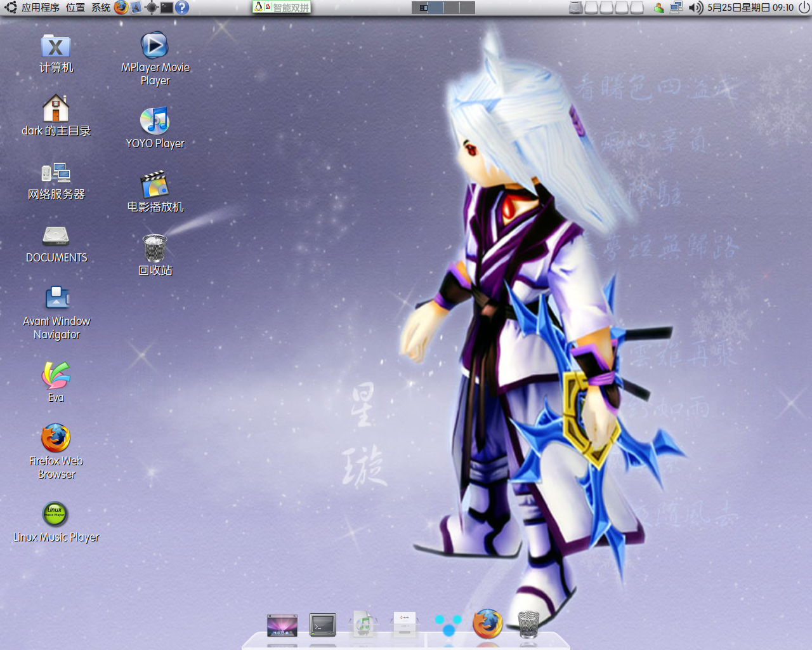812x650 pixels.
Task: Click the crosshair icon in top panel
Action: [x=152, y=8]
